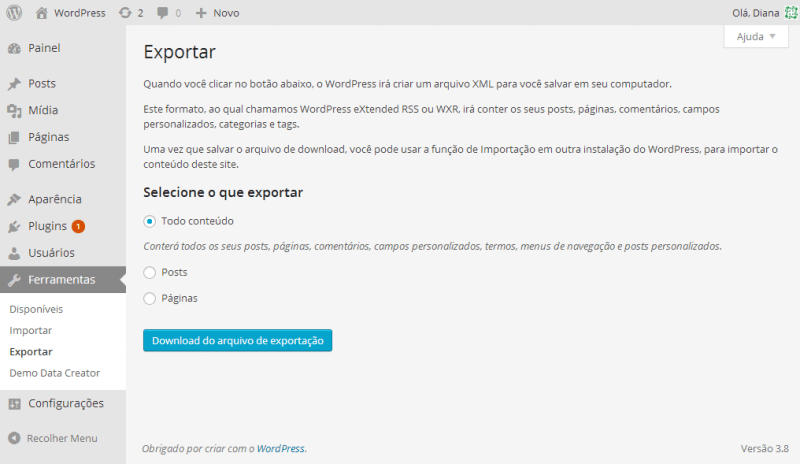The width and height of the screenshot is (800, 464).
Task: Click the plus icon for Novo
Action: (x=201, y=13)
